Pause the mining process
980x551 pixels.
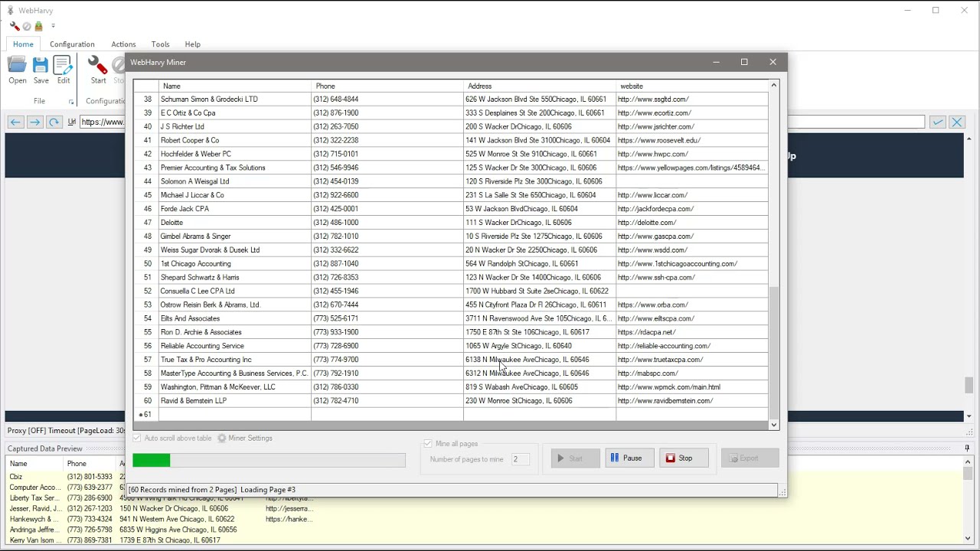click(x=629, y=458)
